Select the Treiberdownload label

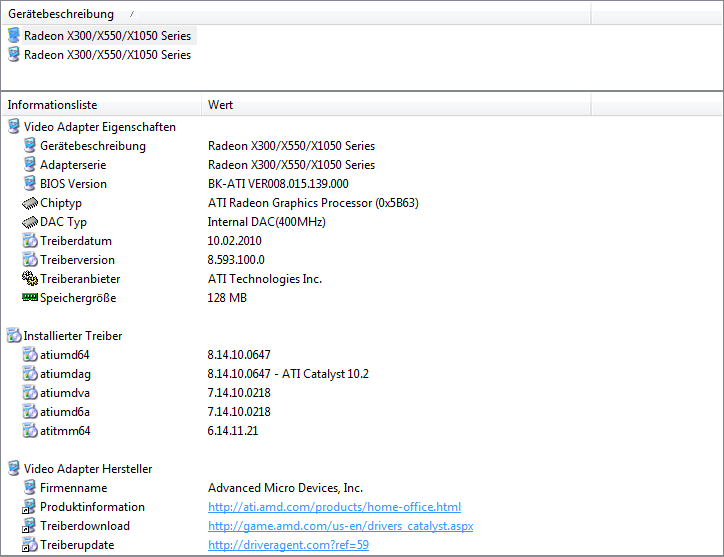(85, 526)
